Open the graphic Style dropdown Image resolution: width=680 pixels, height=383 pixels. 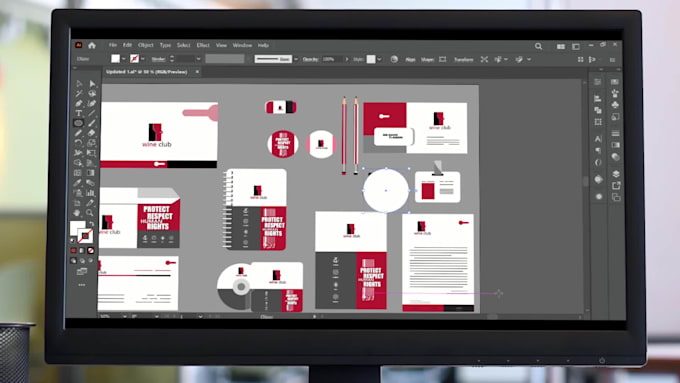click(x=379, y=59)
